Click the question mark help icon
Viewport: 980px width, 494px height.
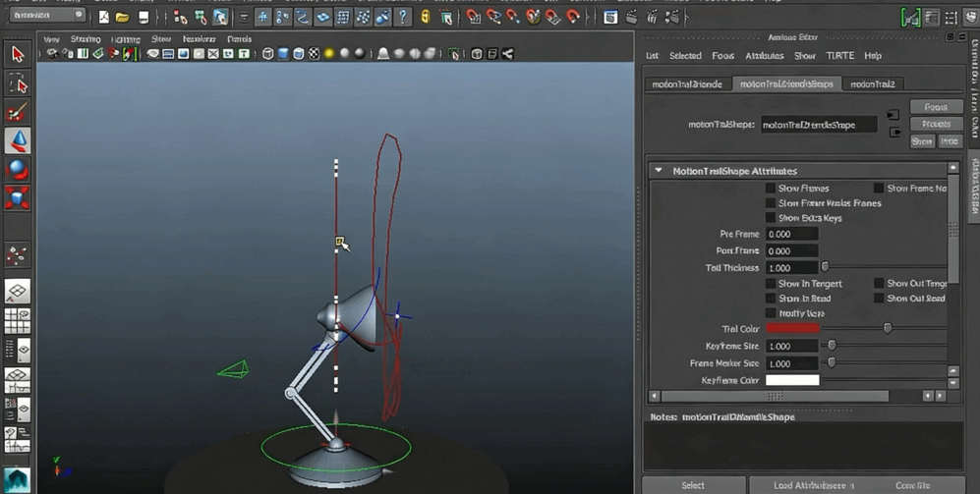click(x=404, y=17)
